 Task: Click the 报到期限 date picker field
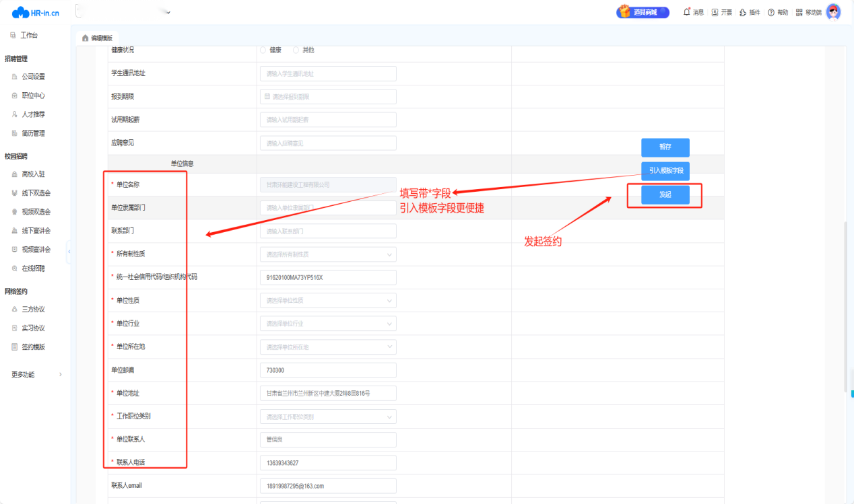pos(328,97)
